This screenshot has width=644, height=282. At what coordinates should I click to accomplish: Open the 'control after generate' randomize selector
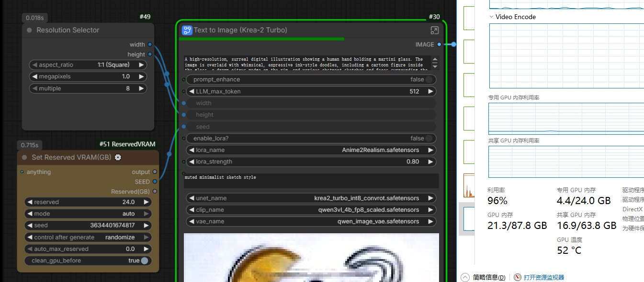click(x=88, y=237)
